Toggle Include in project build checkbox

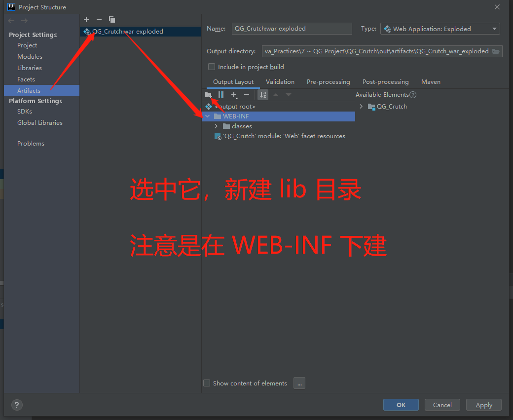coord(212,67)
